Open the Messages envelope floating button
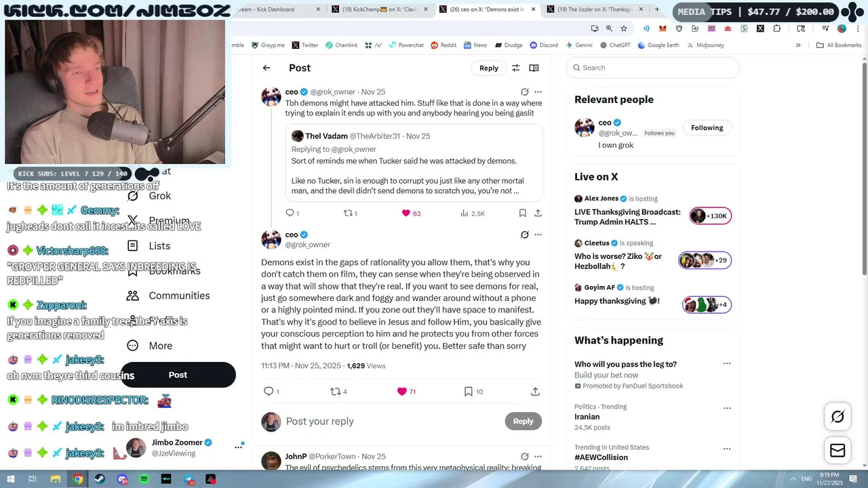This screenshot has height=488, width=868. coord(837,451)
